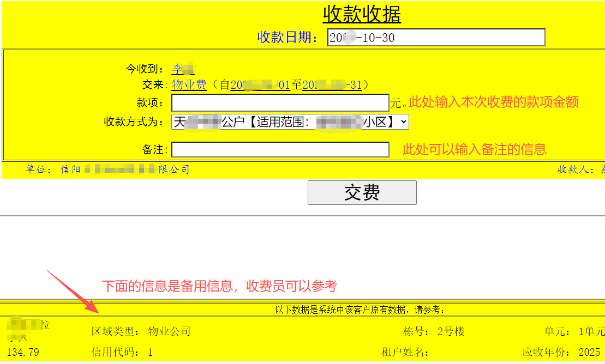Click the end date link after 至
The image size is (605, 364).
tap(332, 85)
